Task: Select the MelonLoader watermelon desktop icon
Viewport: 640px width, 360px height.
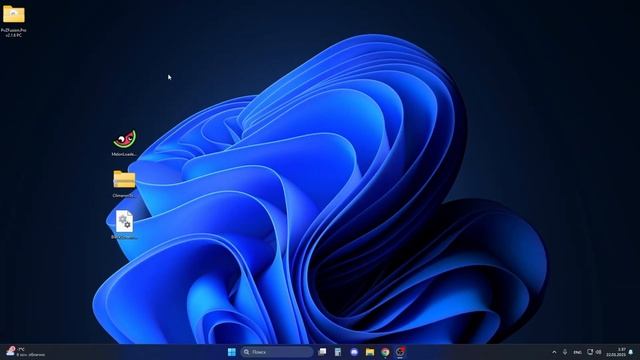Action: click(124, 143)
